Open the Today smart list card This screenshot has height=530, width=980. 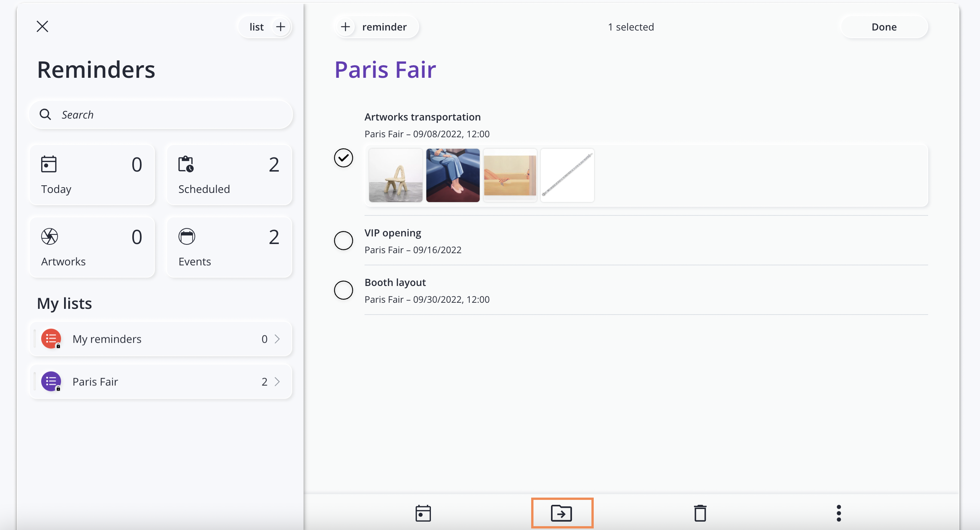point(92,175)
